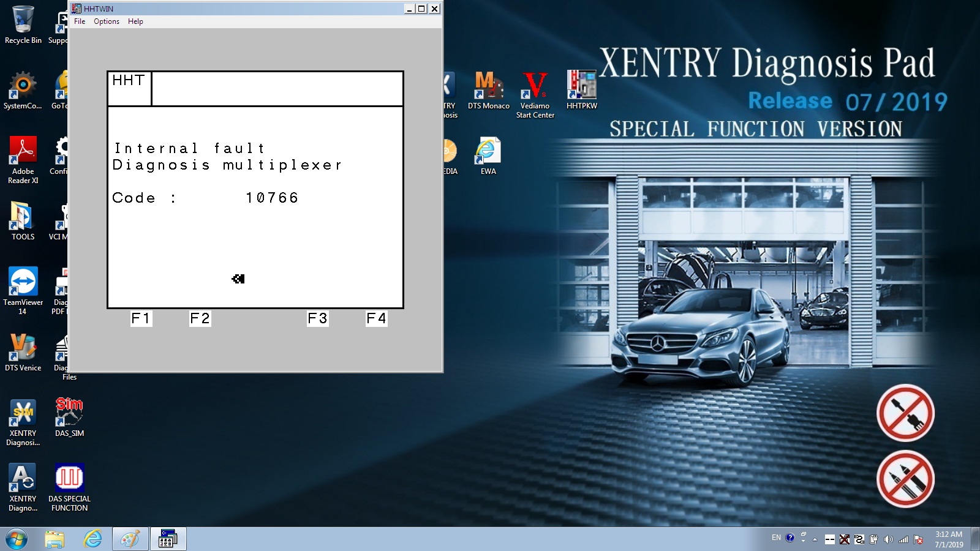The image size is (980, 551).
Task: Open XENTRY Diagno... desktop shortcut
Action: [x=23, y=488]
